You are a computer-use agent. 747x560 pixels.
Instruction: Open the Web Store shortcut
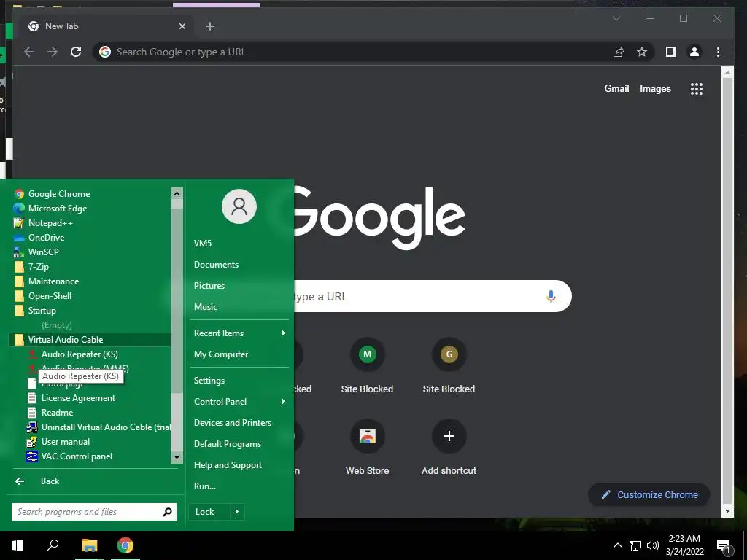click(368, 448)
